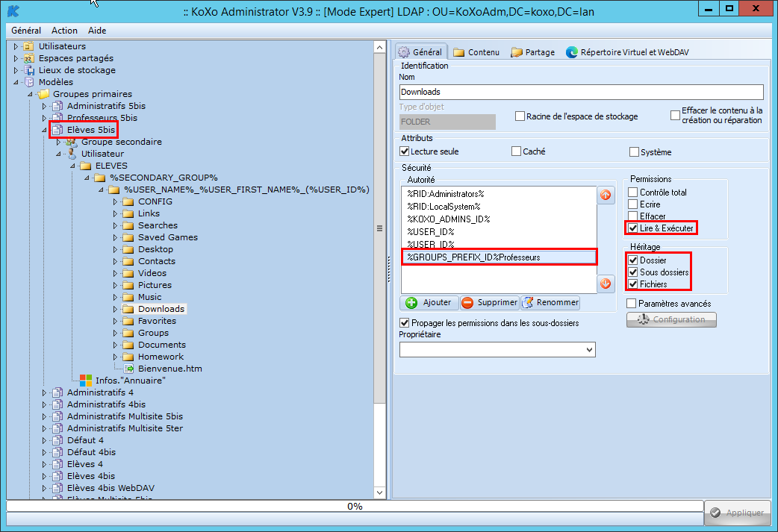Enable Ecrire permission checkbox

click(633, 204)
